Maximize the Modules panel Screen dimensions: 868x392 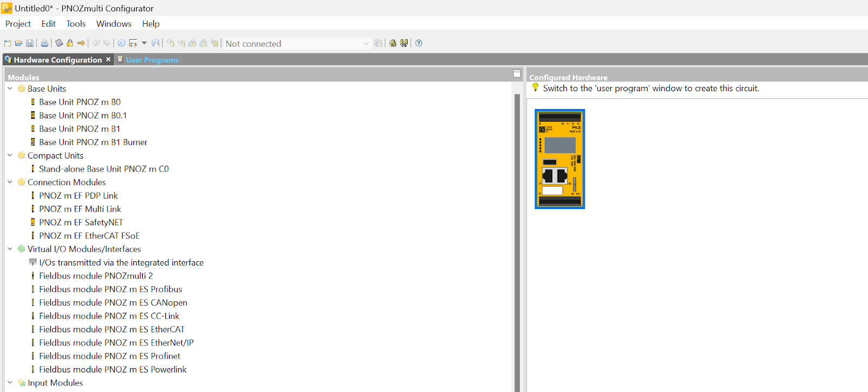517,73
